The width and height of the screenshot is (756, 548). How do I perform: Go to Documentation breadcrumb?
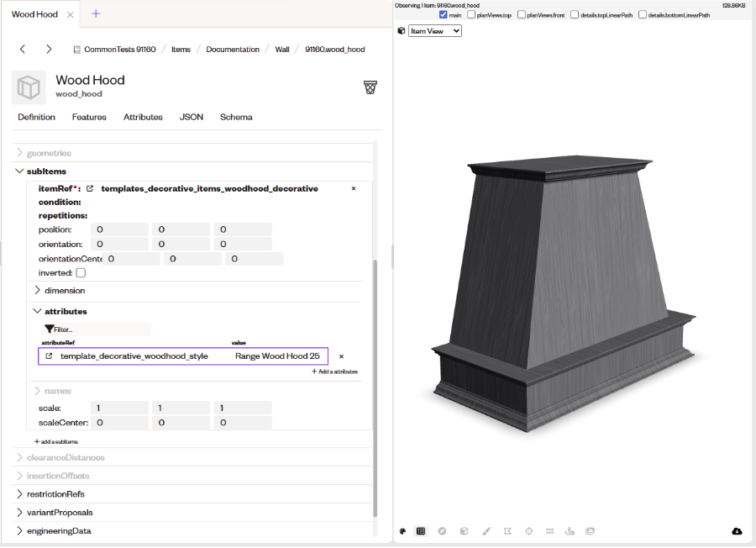(x=233, y=50)
